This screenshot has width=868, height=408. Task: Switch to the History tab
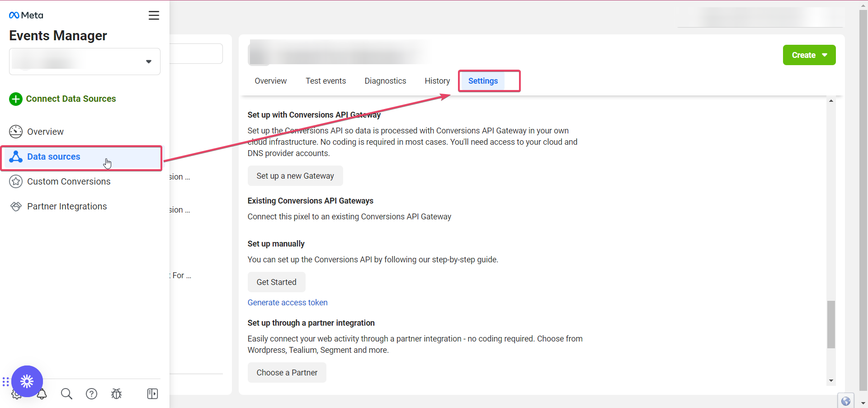(x=437, y=81)
